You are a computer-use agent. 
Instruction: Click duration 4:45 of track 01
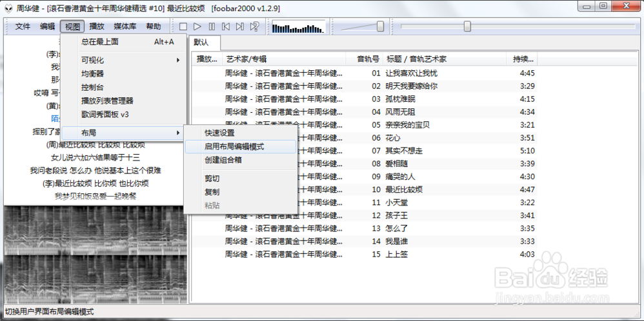point(527,73)
